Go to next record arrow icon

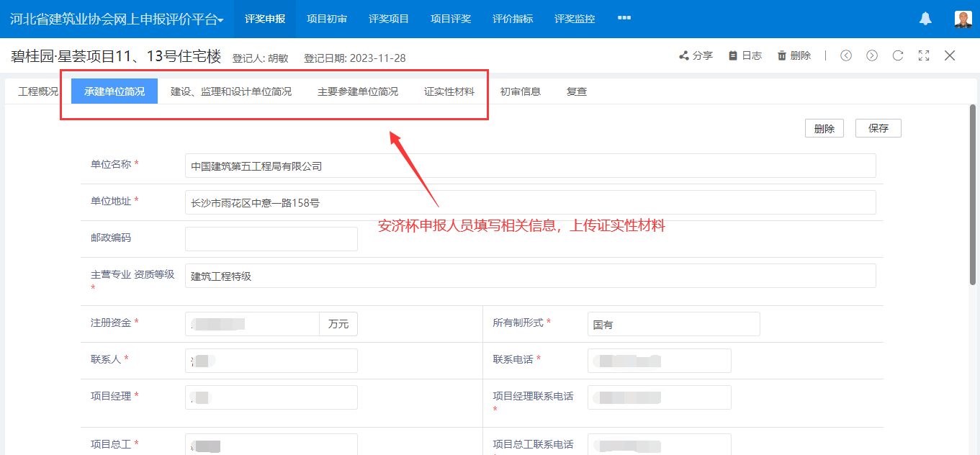[x=872, y=55]
